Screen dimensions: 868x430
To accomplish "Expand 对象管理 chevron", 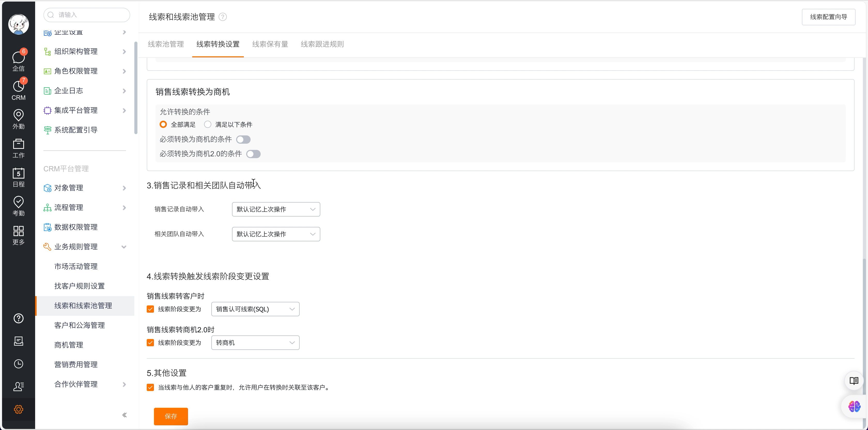I will (124, 188).
